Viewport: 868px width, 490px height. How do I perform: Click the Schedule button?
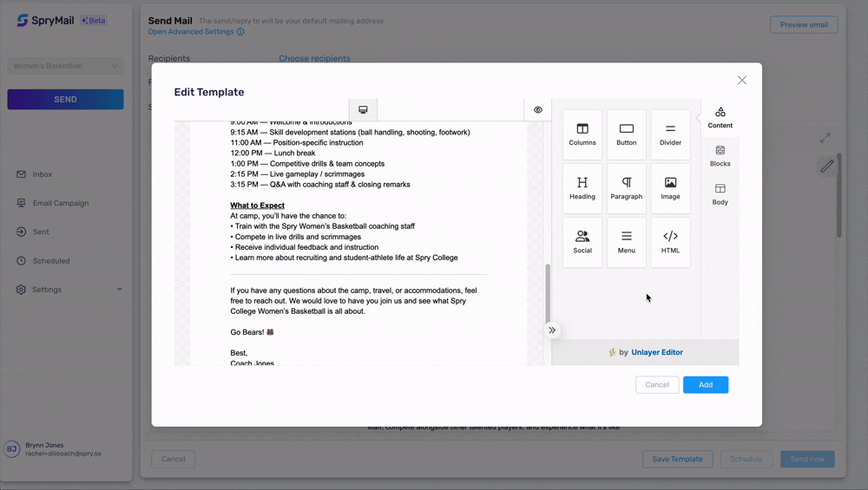pos(746,459)
